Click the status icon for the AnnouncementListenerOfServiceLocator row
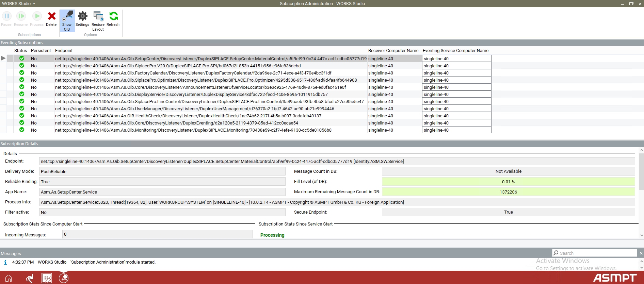 tap(22, 87)
